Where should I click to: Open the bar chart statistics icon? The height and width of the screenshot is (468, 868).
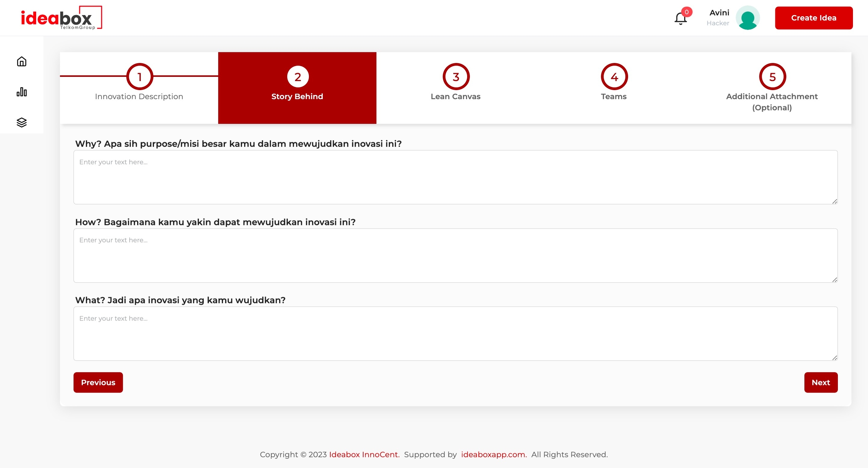coord(21,92)
